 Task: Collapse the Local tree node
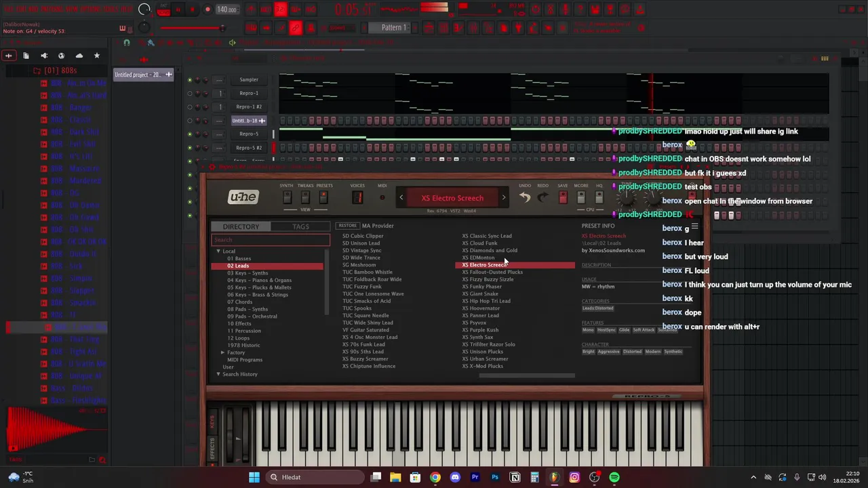(x=218, y=251)
